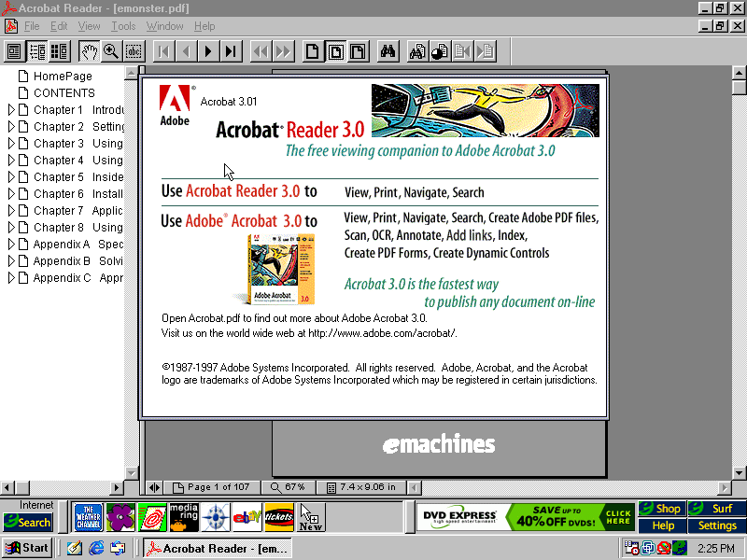Click the Fit Width page icon
Viewport: 747px width, 560px height.
coord(358,51)
